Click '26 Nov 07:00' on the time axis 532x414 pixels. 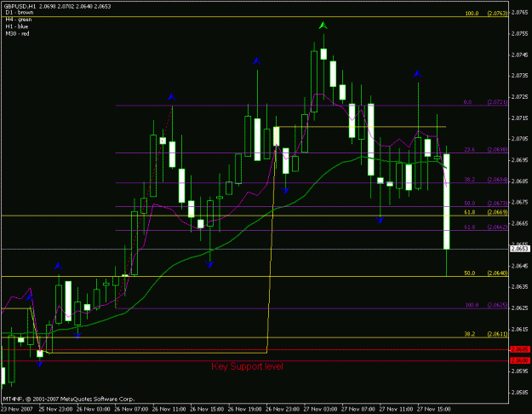(131, 409)
